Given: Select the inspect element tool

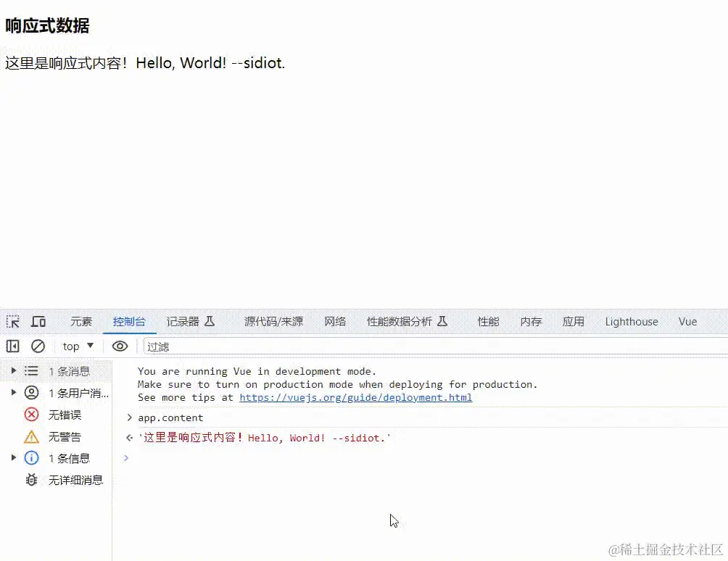Looking at the screenshot, I should coord(12,321).
